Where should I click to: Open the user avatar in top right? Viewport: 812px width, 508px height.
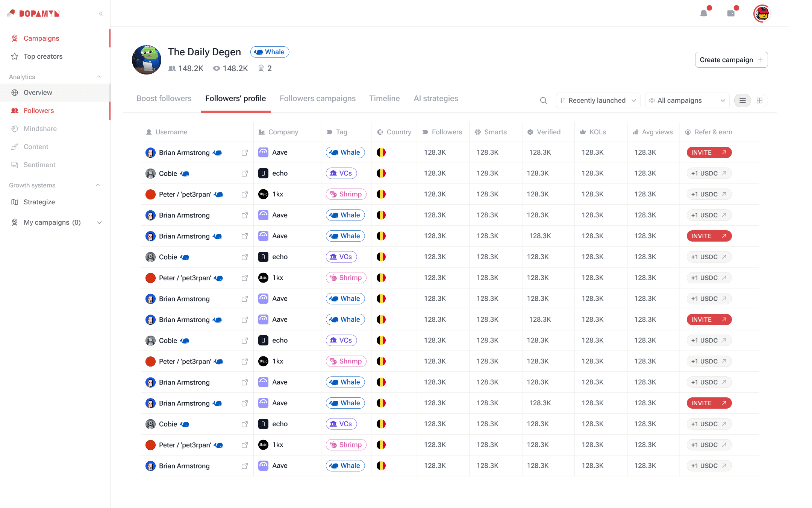click(x=762, y=14)
